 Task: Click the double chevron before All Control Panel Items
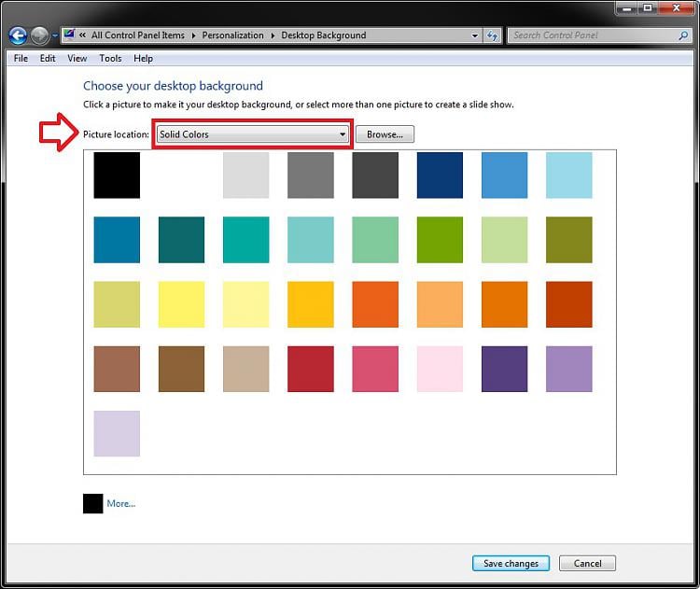82,35
